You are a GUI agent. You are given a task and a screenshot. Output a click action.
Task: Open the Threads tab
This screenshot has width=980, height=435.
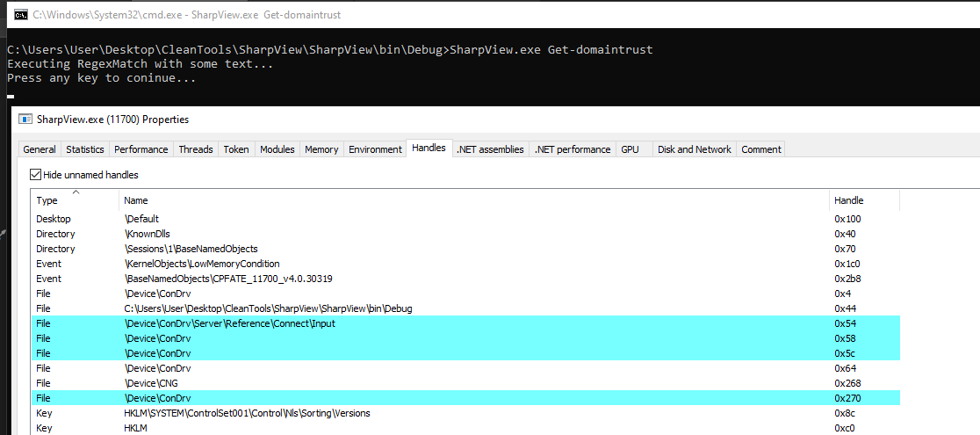coord(196,149)
